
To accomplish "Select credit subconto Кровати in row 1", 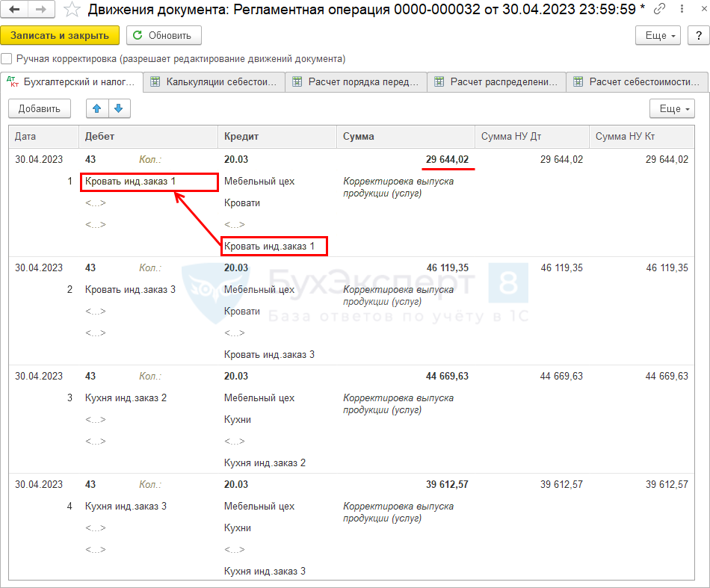I will (242, 202).
